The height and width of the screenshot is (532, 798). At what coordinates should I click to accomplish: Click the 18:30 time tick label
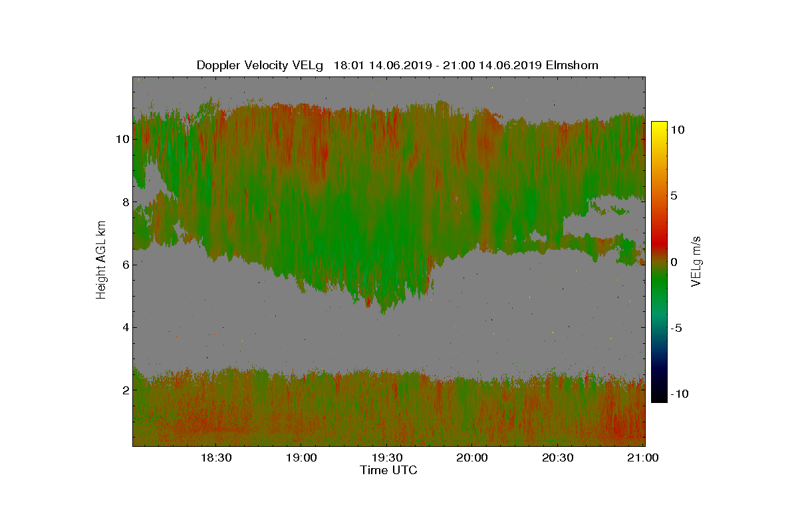pyautogui.click(x=215, y=458)
